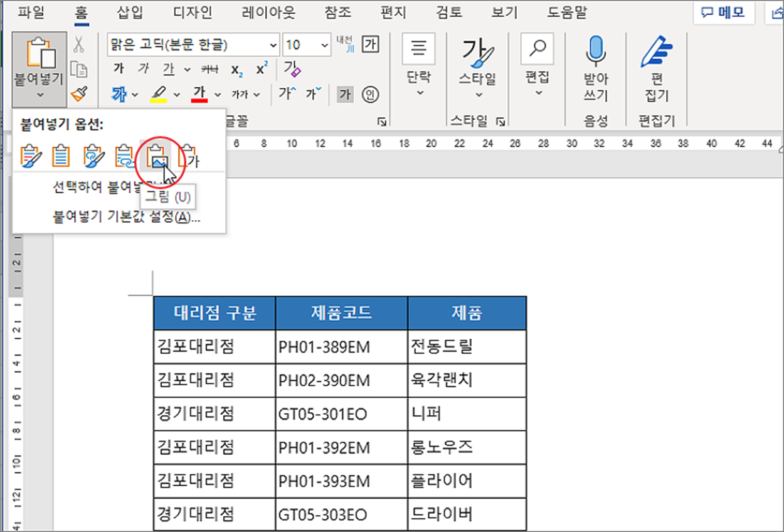This screenshot has height=532, width=784.
Task: Switch to the 레이아웃 tab
Action: (x=268, y=12)
